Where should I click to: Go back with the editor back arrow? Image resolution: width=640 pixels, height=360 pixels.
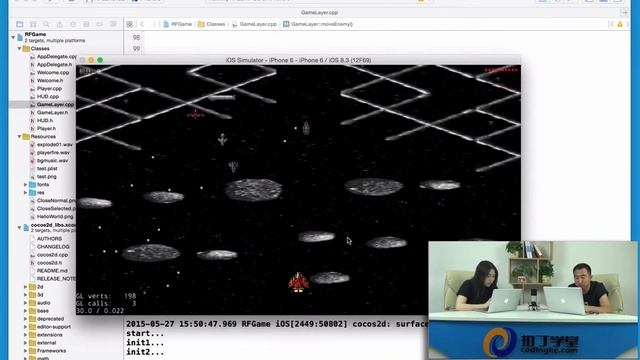142,24
